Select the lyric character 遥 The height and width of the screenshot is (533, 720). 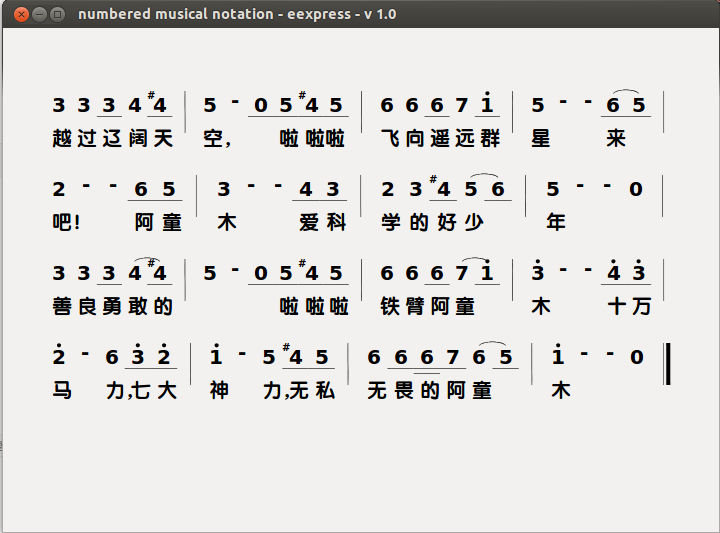pos(440,138)
